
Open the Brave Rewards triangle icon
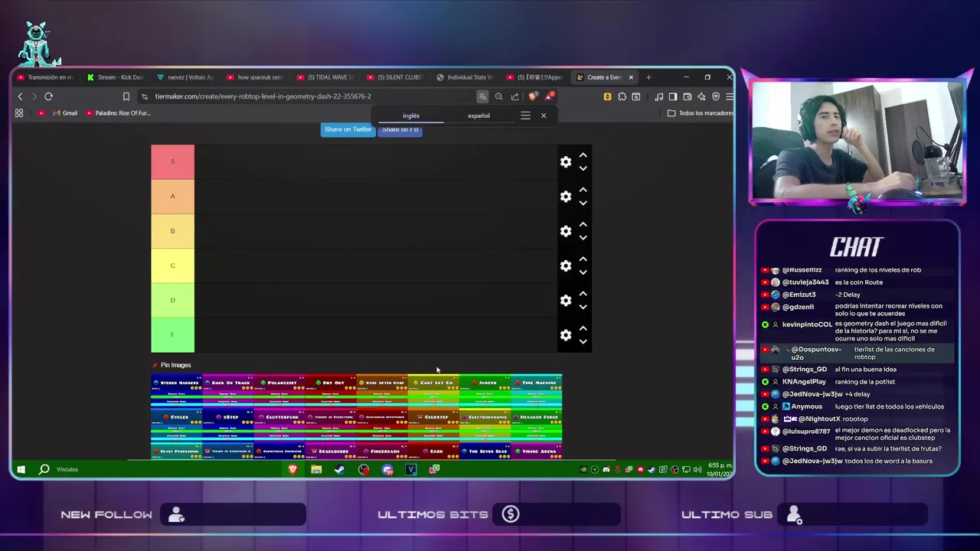549,96
